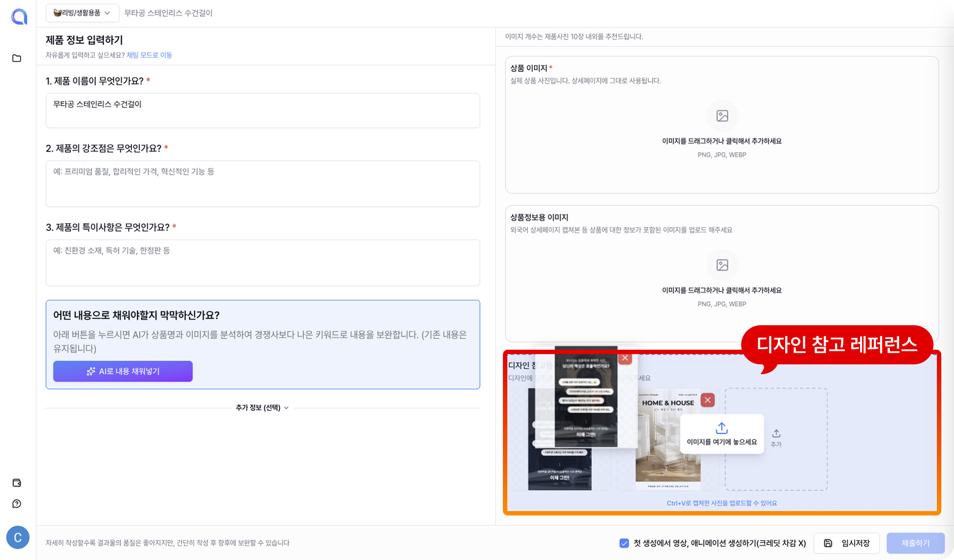This screenshot has height=560, width=954.
Task: Open the 리빙/생활용품 category dropdown
Action: (x=82, y=13)
